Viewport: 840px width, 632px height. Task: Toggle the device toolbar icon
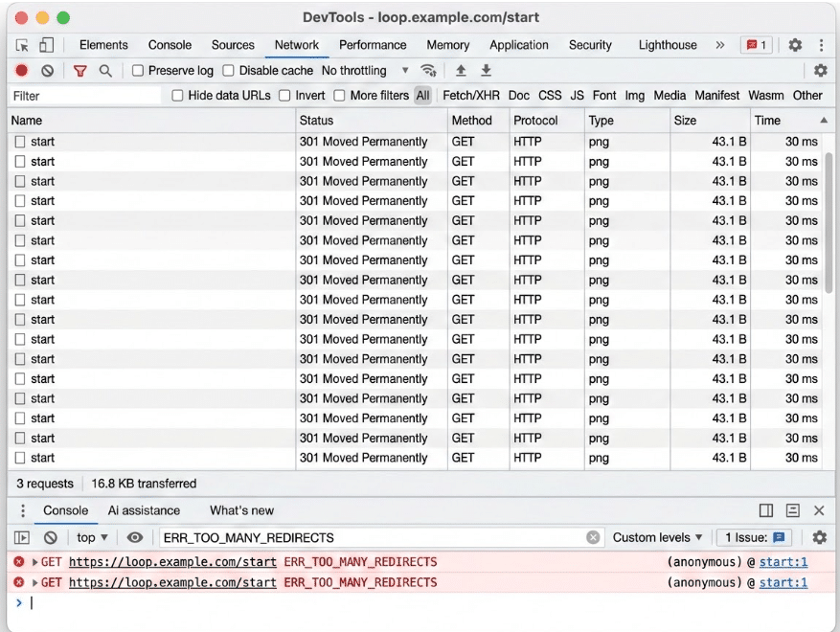[x=47, y=46]
